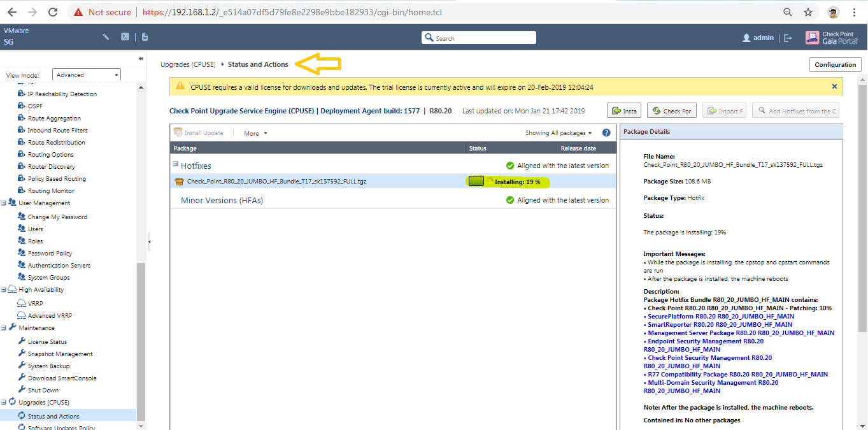The height and width of the screenshot is (430, 868).
Task: Collapse the side panel via middle handle
Action: point(149,242)
